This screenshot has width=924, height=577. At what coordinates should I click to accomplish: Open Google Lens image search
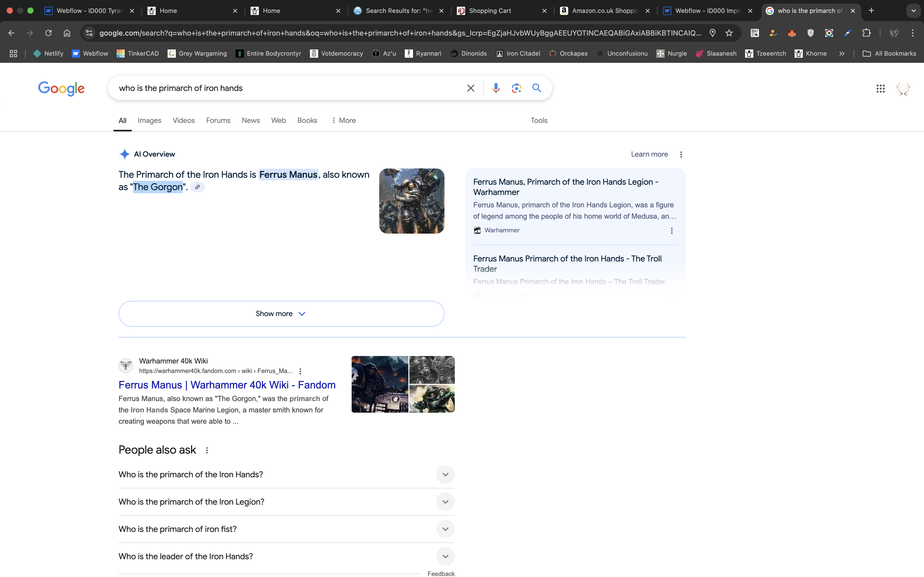point(516,88)
